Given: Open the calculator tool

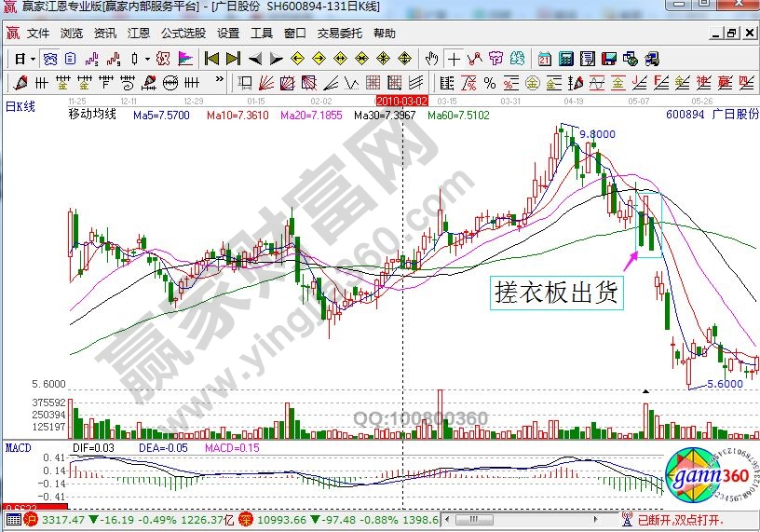Looking at the screenshot, I should click(x=565, y=58).
